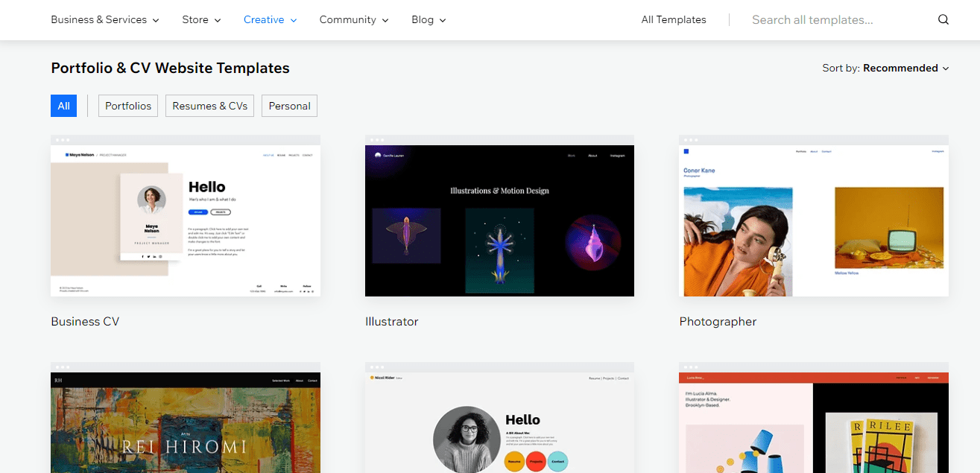Image resolution: width=980 pixels, height=473 pixels.
Task: Open the All Templates link
Action: [674, 20]
